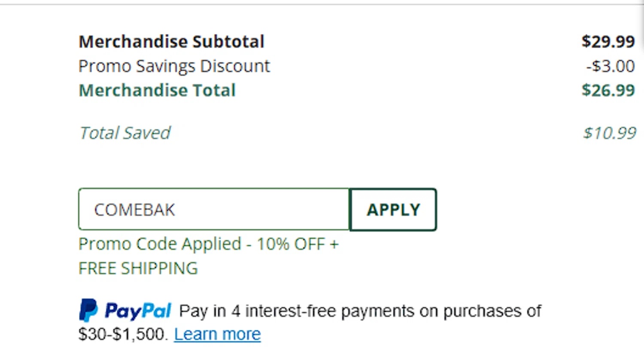Screen dimensions: 644x347
Task: Click the Merchandise Subtotal label
Action: click(171, 42)
